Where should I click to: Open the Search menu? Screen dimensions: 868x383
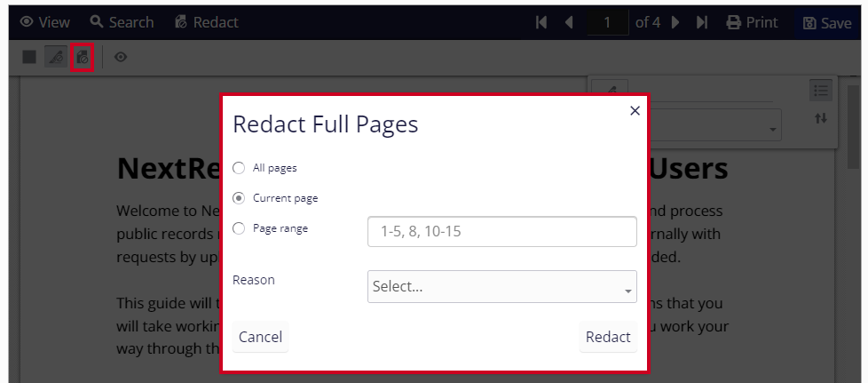pos(122,22)
